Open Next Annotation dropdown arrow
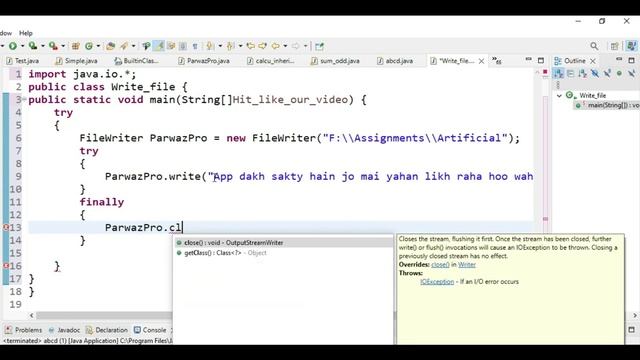 click(220, 46)
